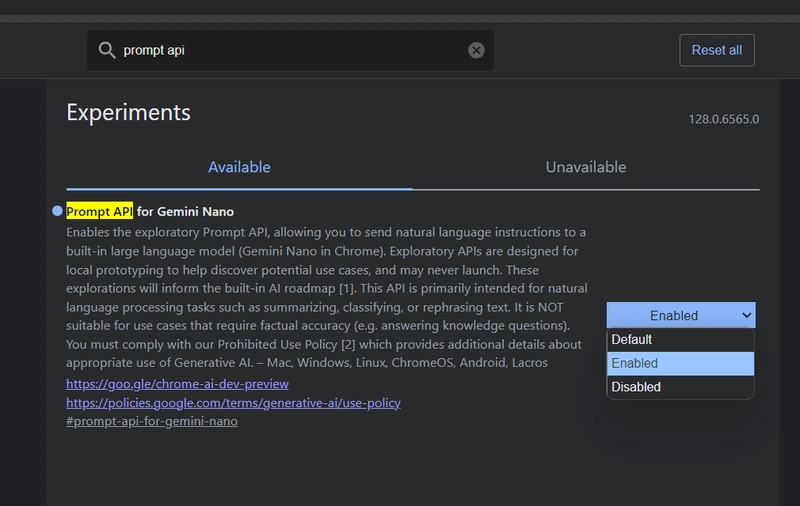Open the chrome-ai-dev-preview link

click(x=177, y=384)
